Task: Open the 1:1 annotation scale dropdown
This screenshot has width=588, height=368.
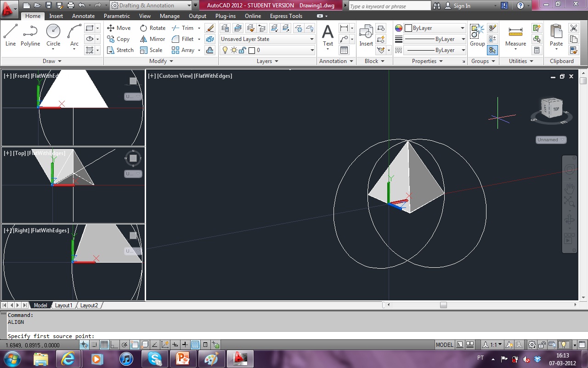Action: click(492, 345)
